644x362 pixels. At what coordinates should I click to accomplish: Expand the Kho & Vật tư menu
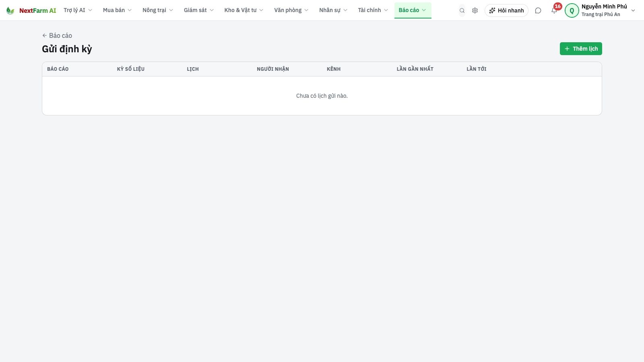click(x=244, y=10)
